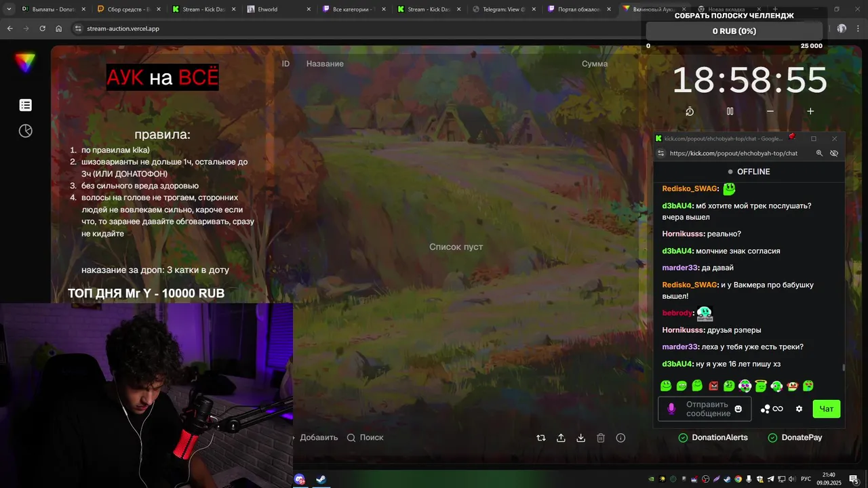Screen dimensions: 868x488
Task: Open the emoji picker smiley in chat input
Action: point(738,409)
